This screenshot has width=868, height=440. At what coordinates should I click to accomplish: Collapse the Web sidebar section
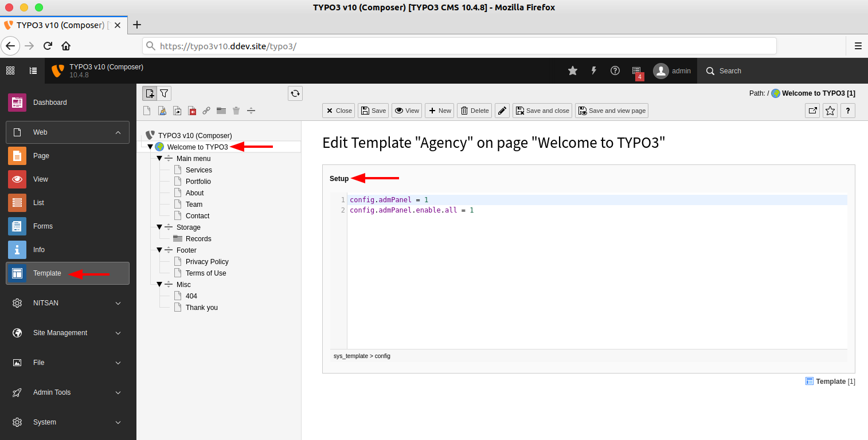pos(67,132)
